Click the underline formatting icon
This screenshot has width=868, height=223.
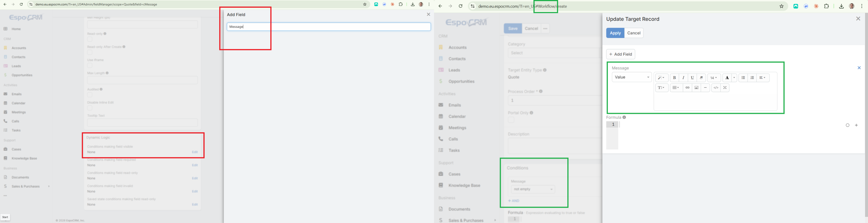click(692, 78)
